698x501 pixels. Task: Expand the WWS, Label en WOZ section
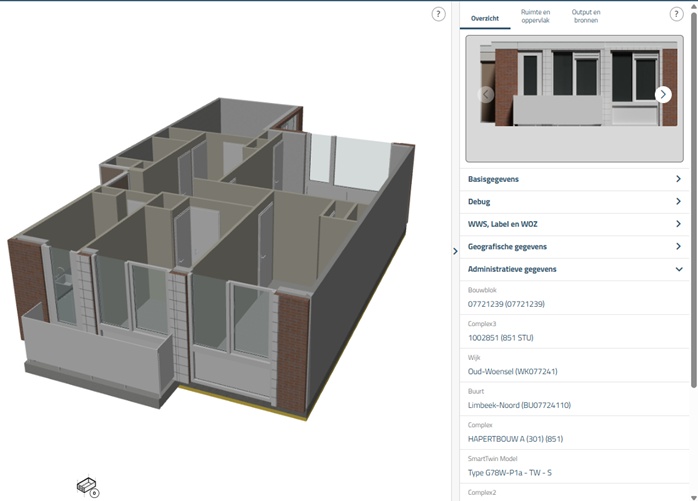coord(574,224)
